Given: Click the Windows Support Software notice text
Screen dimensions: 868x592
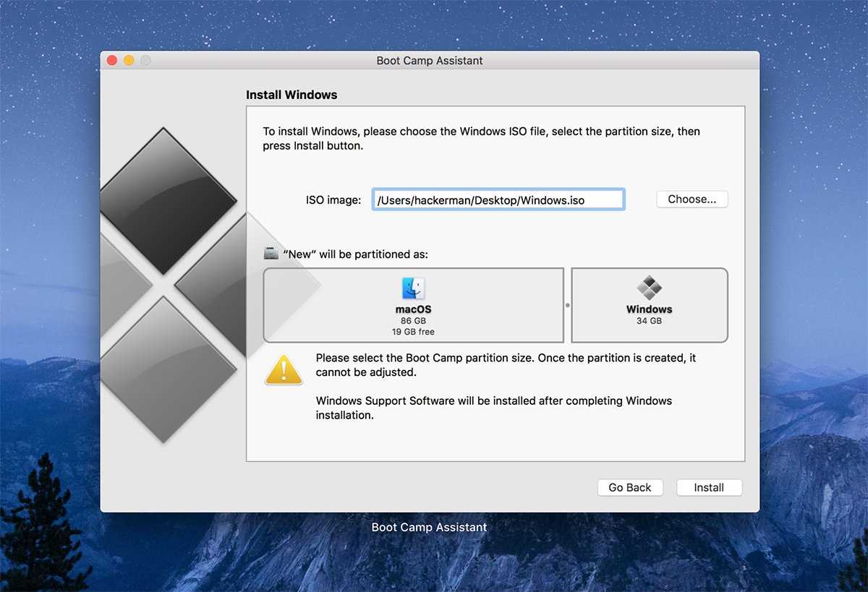Looking at the screenshot, I should pyautogui.click(x=494, y=408).
